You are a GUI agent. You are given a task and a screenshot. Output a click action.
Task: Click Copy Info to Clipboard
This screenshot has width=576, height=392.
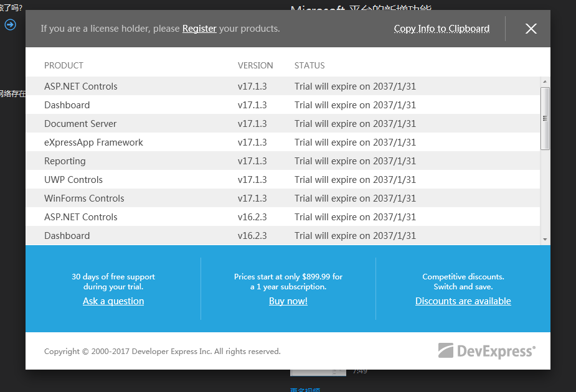(441, 29)
